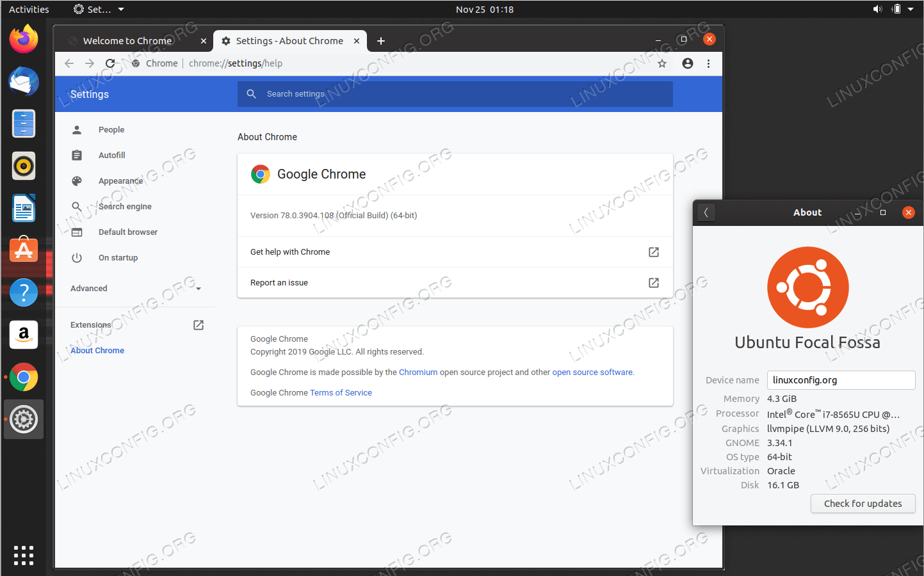Viewport: 924px width, 576px height.
Task: Click the Memory value 4.3 GiB
Action: click(782, 399)
